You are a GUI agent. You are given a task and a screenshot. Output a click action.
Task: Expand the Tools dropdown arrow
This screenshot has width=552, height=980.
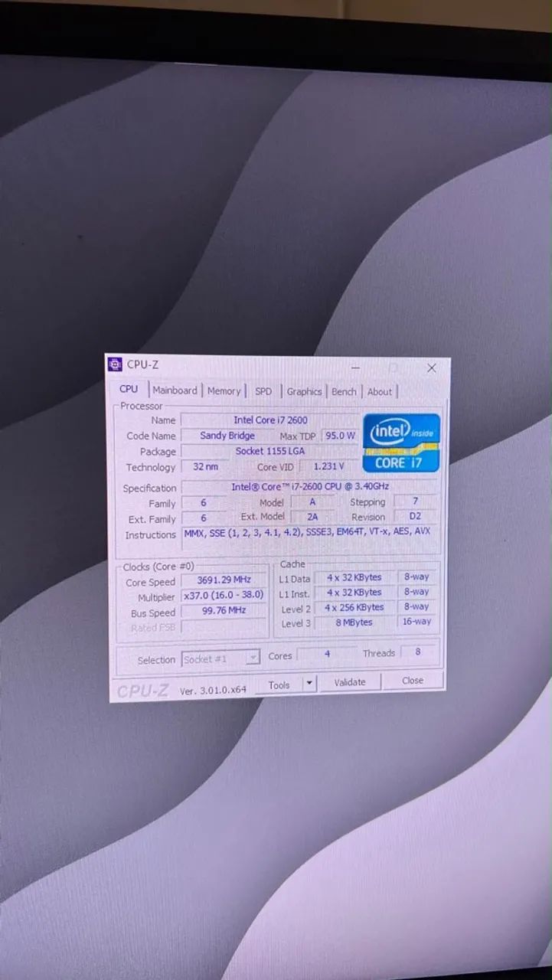click(x=309, y=684)
